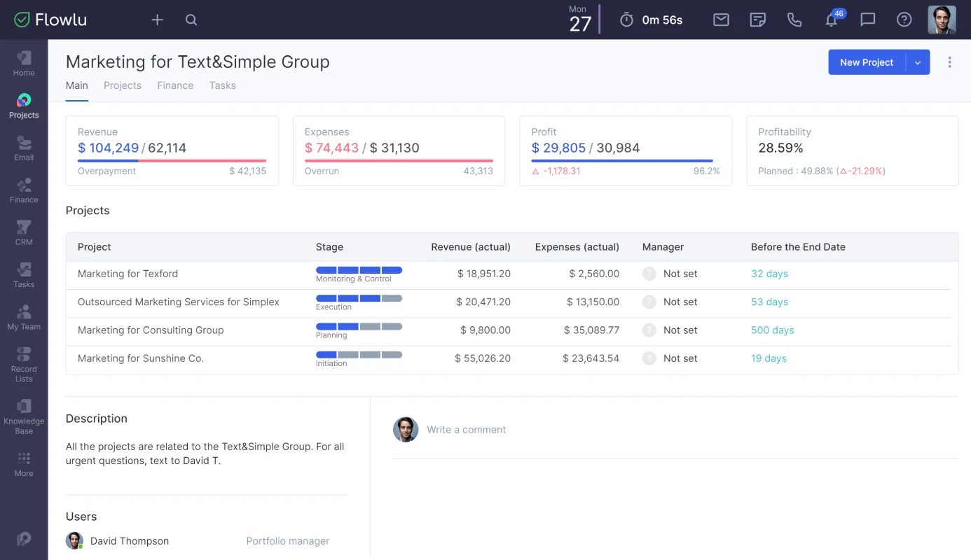Click the timer stopwatch icon
Image resolution: width=971 pixels, height=560 pixels.
pos(626,20)
